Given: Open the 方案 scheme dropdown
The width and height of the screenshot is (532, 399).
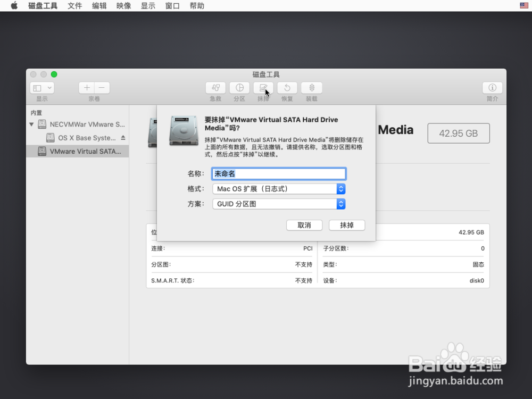Looking at the screenshot, I should (279, 204).
